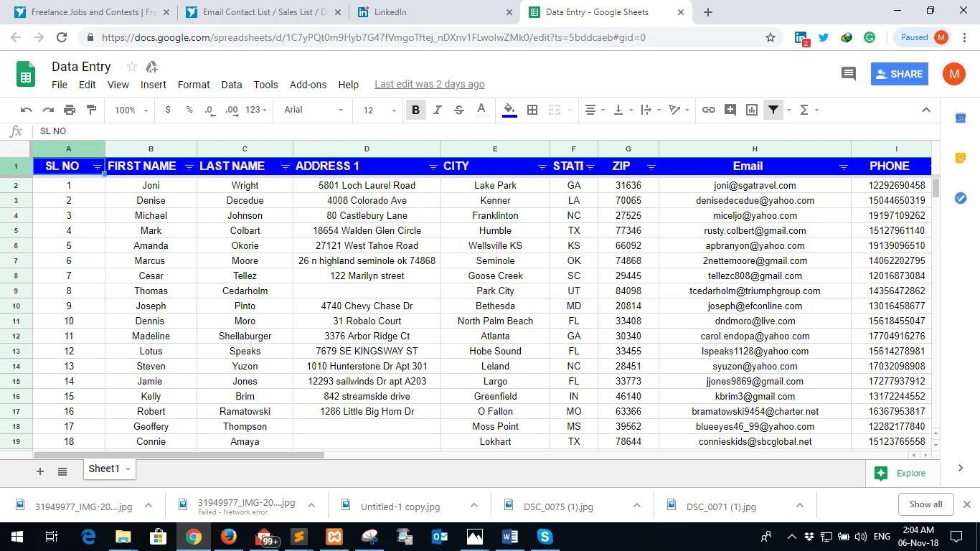Open Skype from the taskbar

point(545,537)
